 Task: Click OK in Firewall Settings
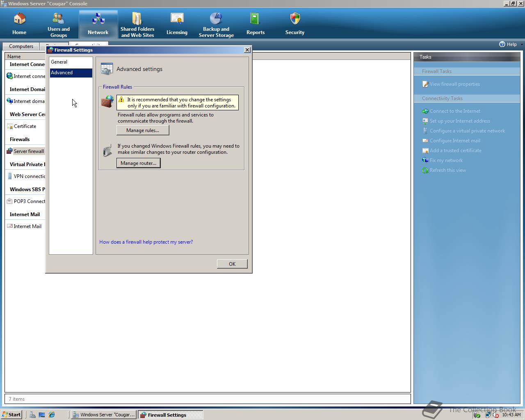[x=232, y=264]
